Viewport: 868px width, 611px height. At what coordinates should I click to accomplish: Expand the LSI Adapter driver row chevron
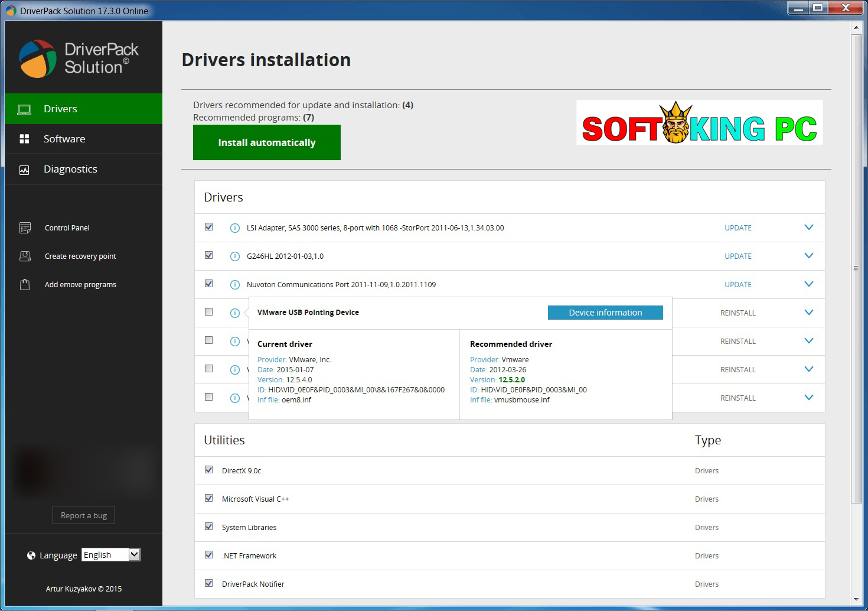809,227
